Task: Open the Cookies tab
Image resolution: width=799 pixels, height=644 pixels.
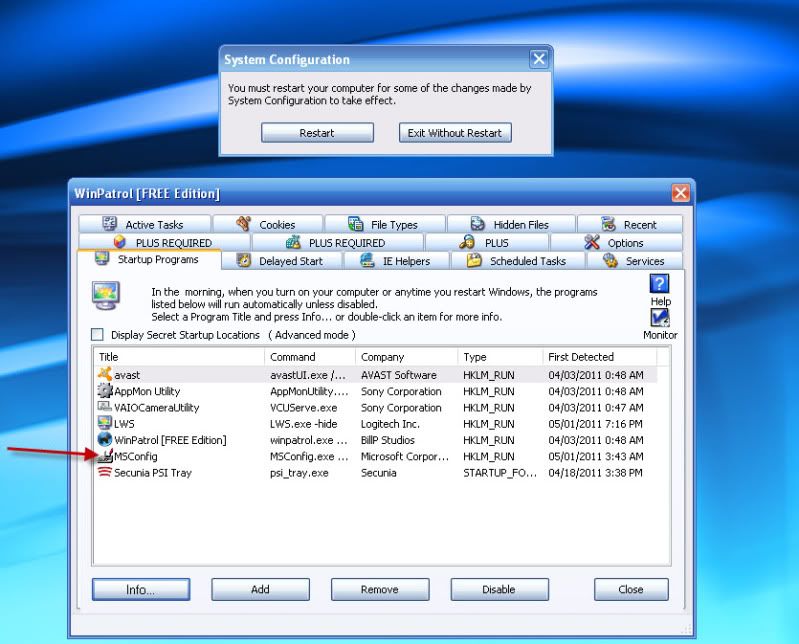Action: [268, 224]
